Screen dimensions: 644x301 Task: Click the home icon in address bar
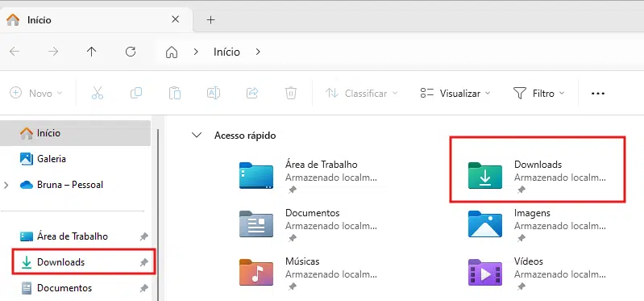[171, 52]
